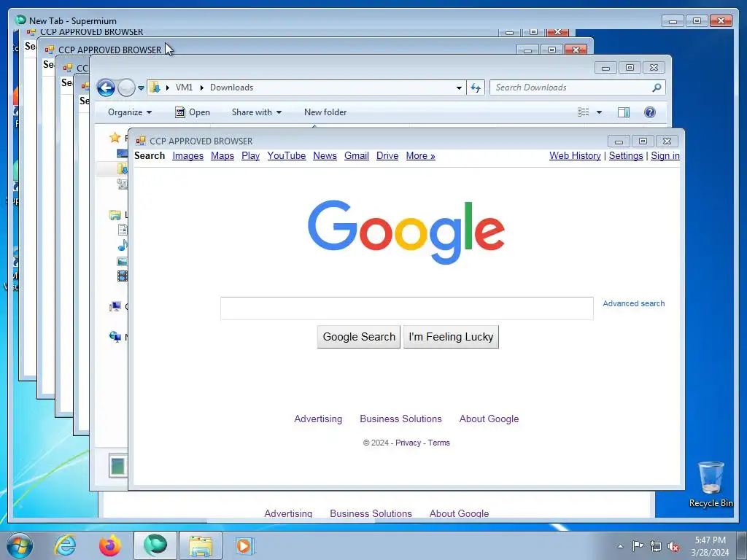Click the Explorer Help question mark icon
This screenshot has width=747, height=560.
(x=650, y=112)
